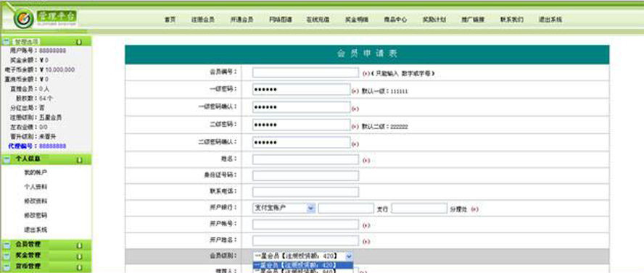Open 开通会员 in the top navigation
The height and width of the screenshot is (273, 644).
point(241,20)
